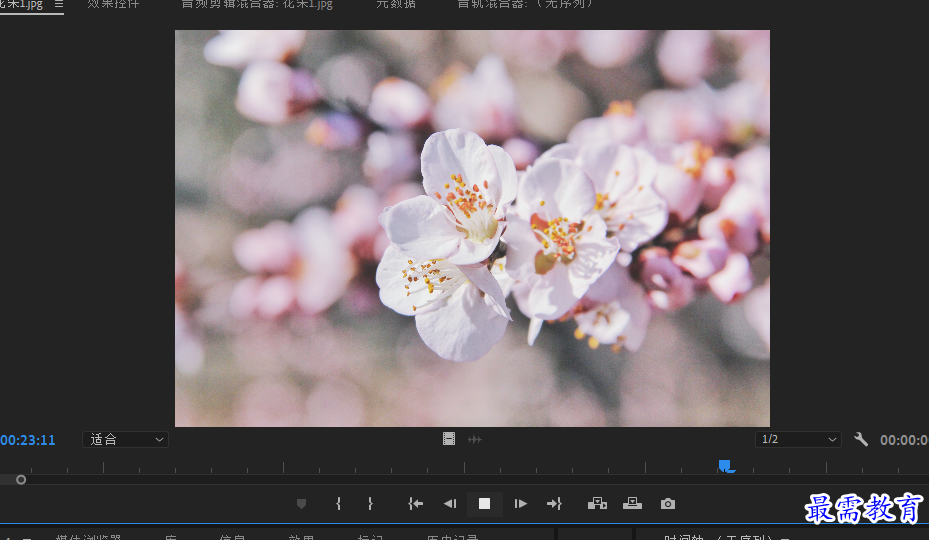929x540 pixels.
Task: Open the 音轨混合器 tab
Action: [525, 4]
